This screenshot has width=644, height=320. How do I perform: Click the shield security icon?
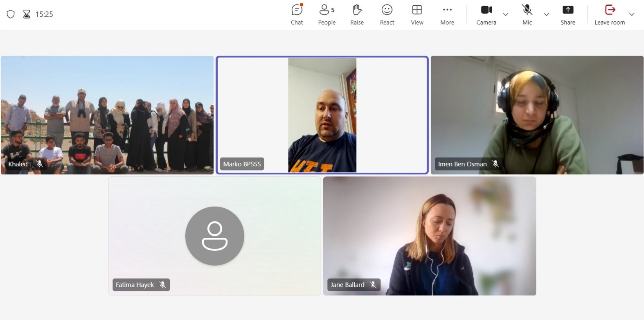click(11, 14)
